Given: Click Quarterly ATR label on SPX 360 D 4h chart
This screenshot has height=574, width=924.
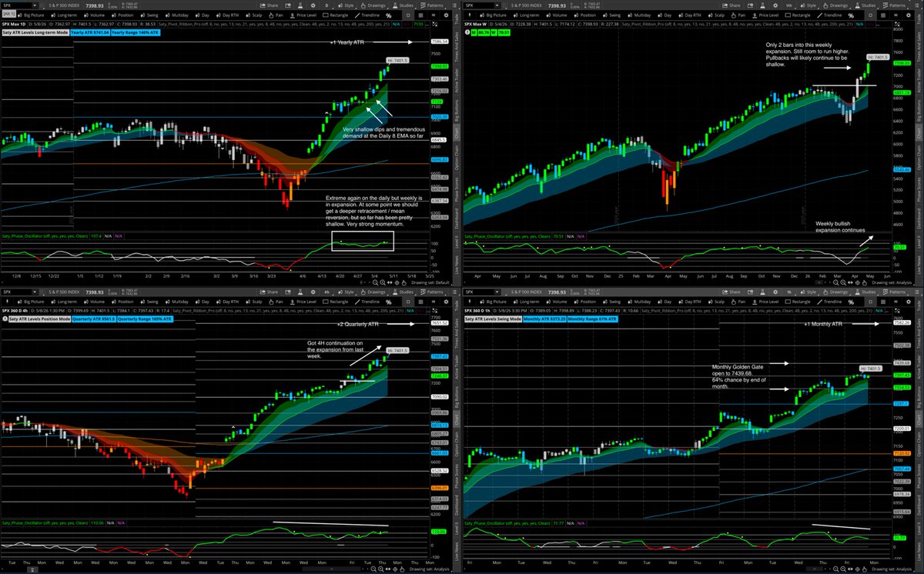Looking at the screenshot, I should [94, 319].
